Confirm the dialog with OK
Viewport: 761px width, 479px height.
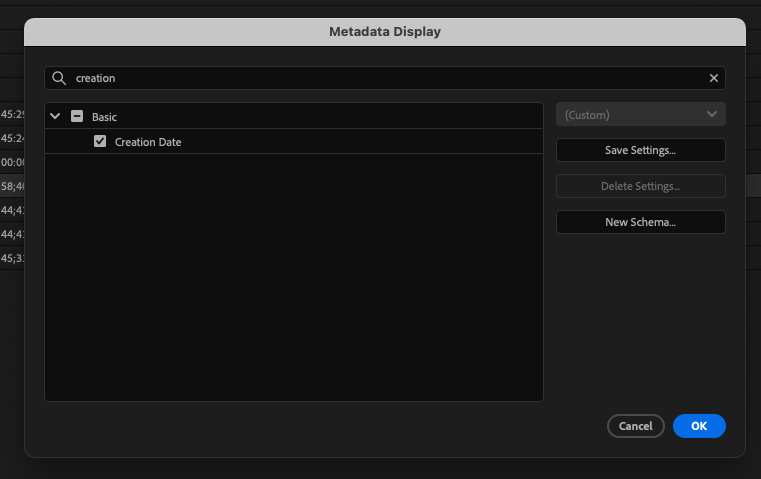[x=699, y=426]
